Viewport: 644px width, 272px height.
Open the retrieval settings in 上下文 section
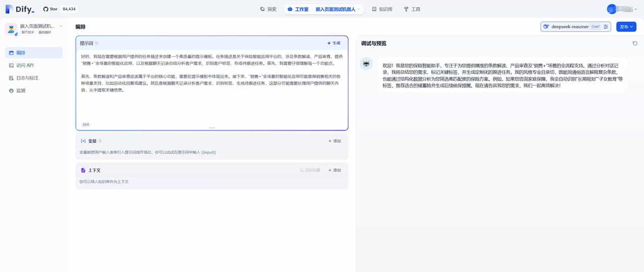pos(310,170)
